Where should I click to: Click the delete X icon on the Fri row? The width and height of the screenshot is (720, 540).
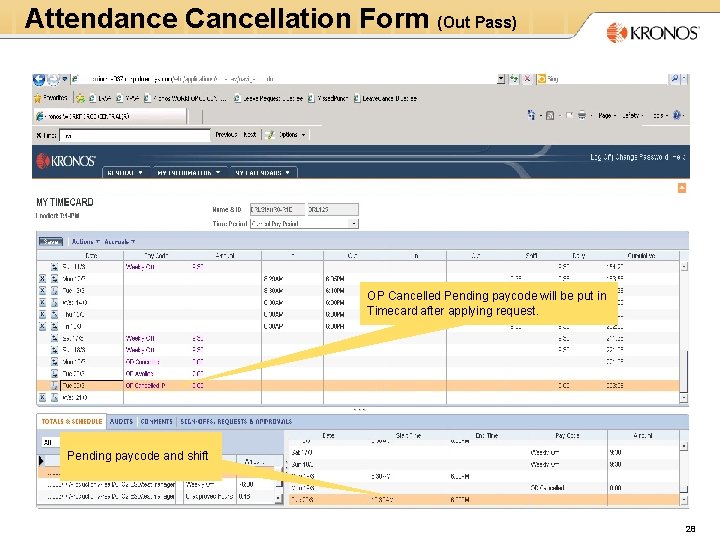[42, 326]
